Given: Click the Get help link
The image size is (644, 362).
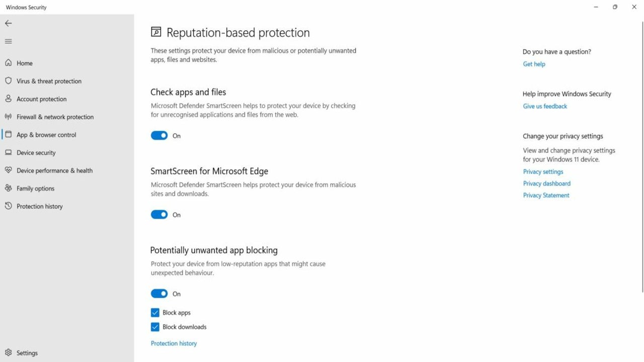Looking at the screenshot, I should pos(534,64).
